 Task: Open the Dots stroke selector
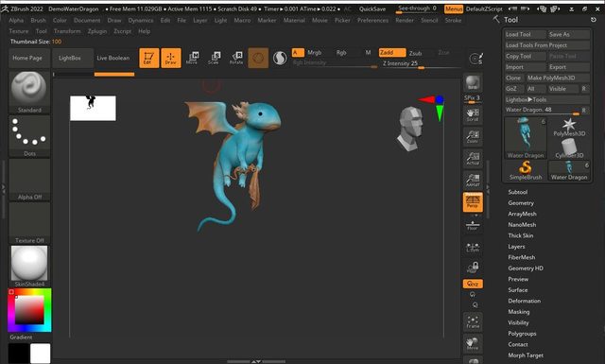[x=29, y=136]
